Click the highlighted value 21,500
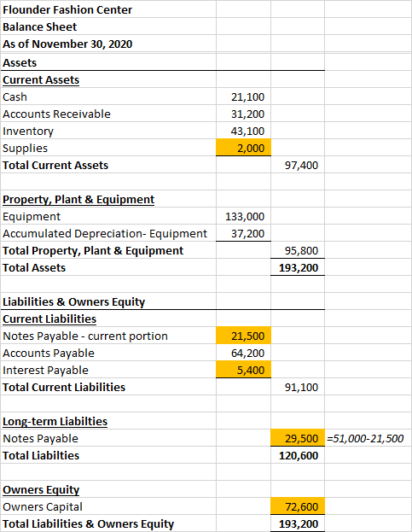 tap(244, 336)
